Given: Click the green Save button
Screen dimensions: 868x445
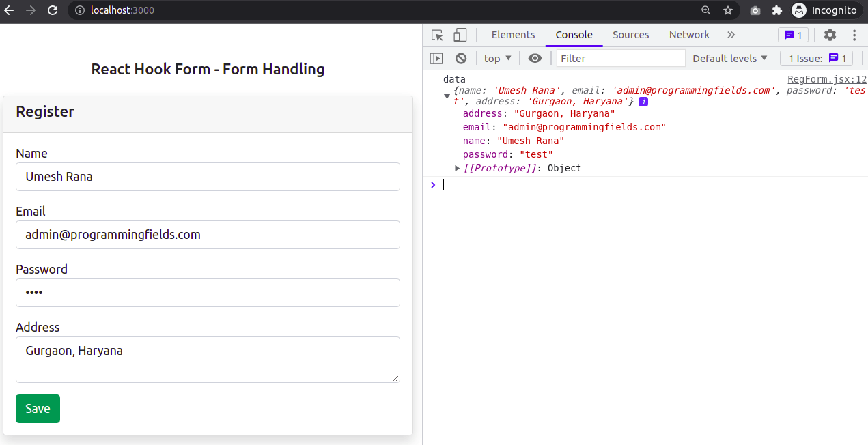Looking at the screenshot, I should coord(38,409).
